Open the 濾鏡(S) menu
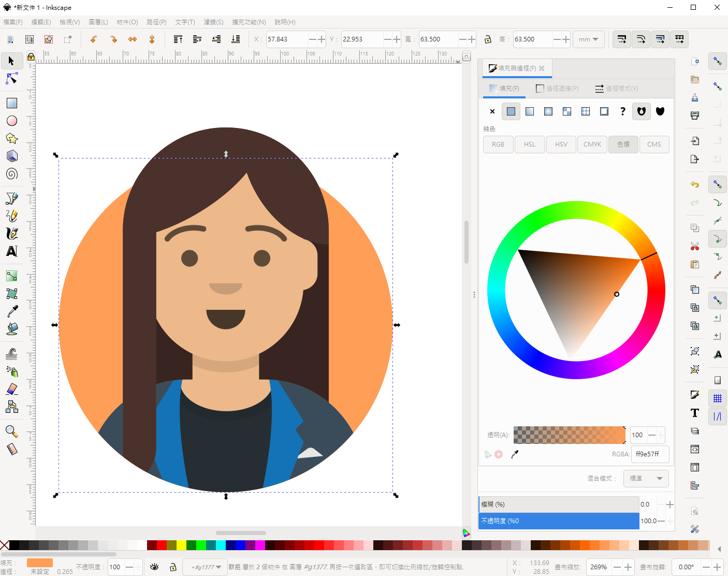Viewport: 728px width, 576px height. click(x=213, y=22)
